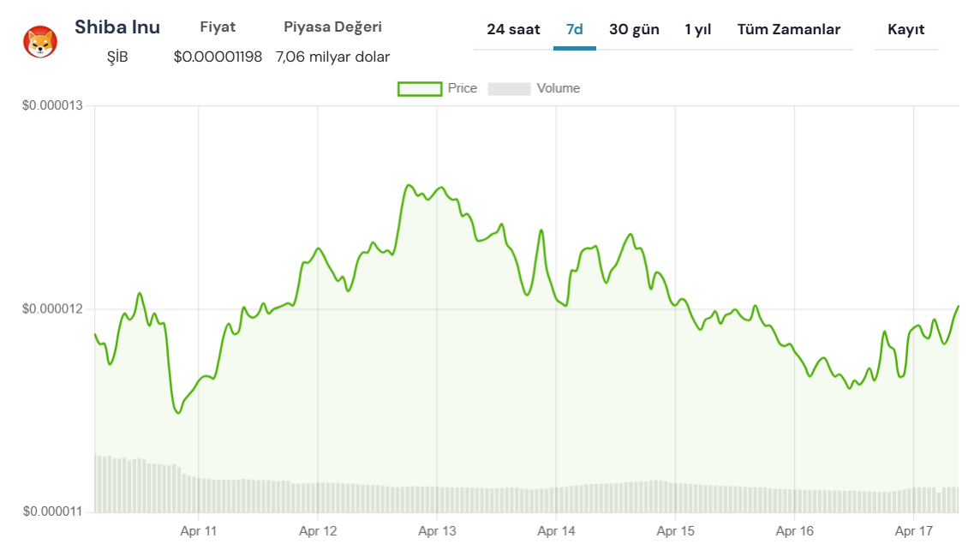The height and width of the screenshot is (556, 980).
Task: Click the $0.000013 y-axis label
Action: point(52,105)
